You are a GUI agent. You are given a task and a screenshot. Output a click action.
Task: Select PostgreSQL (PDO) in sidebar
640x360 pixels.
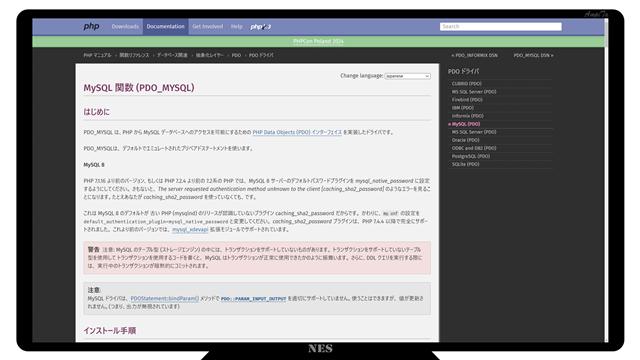click(471, 156)
